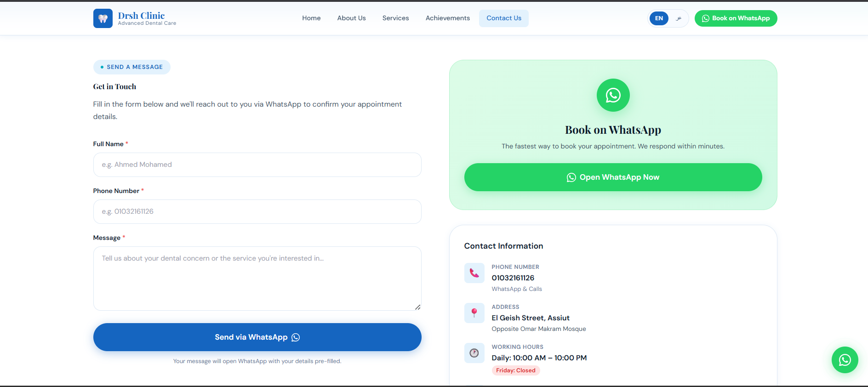
Task: Open the Services nav link
Action: pyautogui.click(x=395, y=18)
